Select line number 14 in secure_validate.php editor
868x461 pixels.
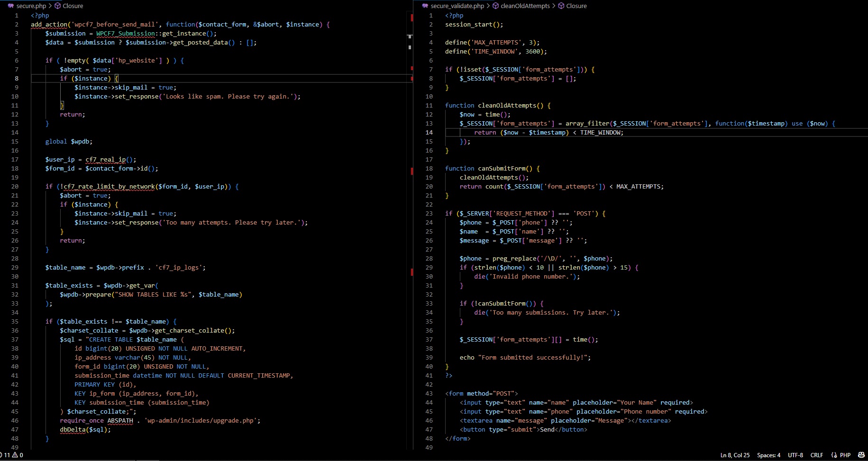coord(429,133)
